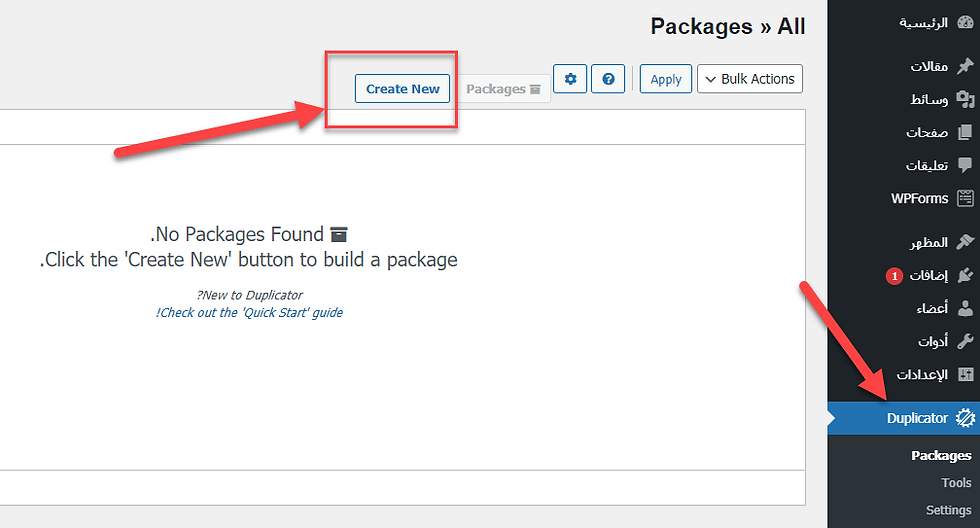This screenshot has width=980, height=528.
Task: Click the comments speech bubble icon
Action: [965, 165]
